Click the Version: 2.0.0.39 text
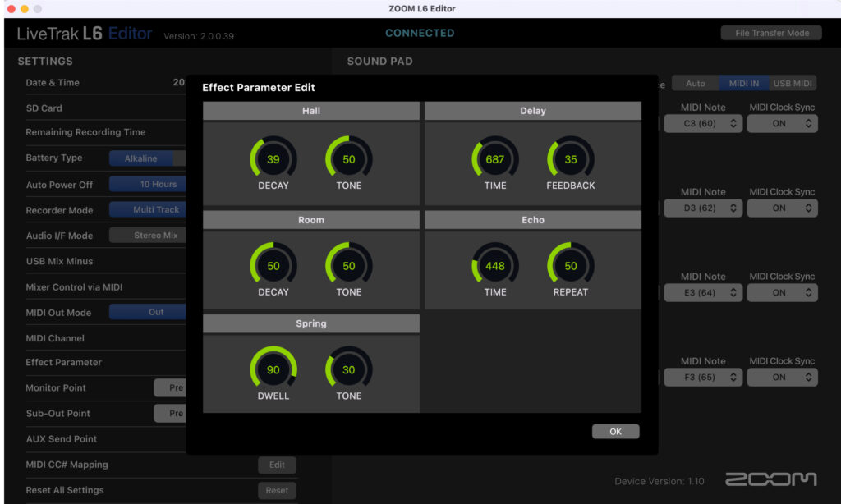Screen dimensions: 841x504 pyautogui.click(x=199, y=36)
